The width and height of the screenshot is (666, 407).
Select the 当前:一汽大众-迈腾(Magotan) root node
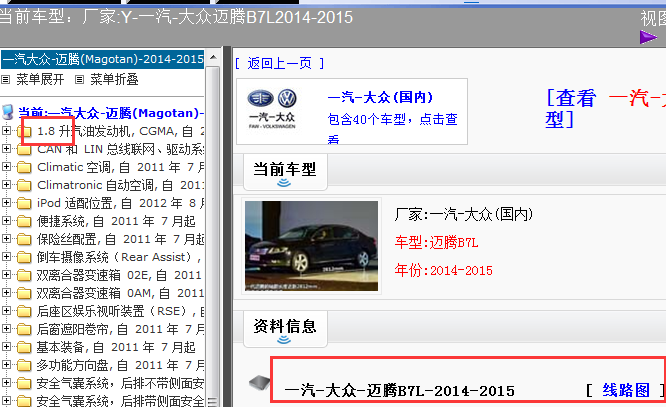111,113
